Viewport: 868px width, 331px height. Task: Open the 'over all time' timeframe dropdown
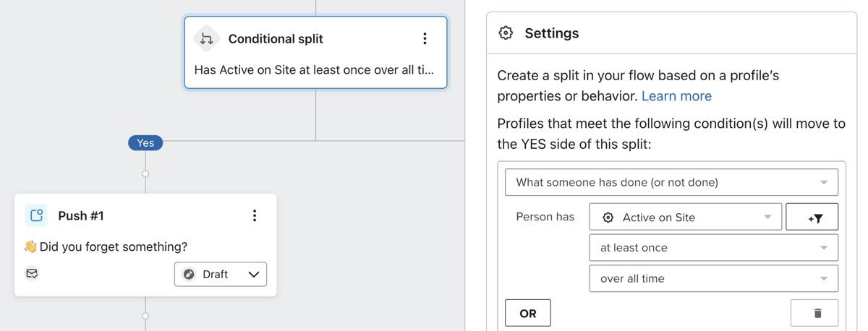[713, 279]
